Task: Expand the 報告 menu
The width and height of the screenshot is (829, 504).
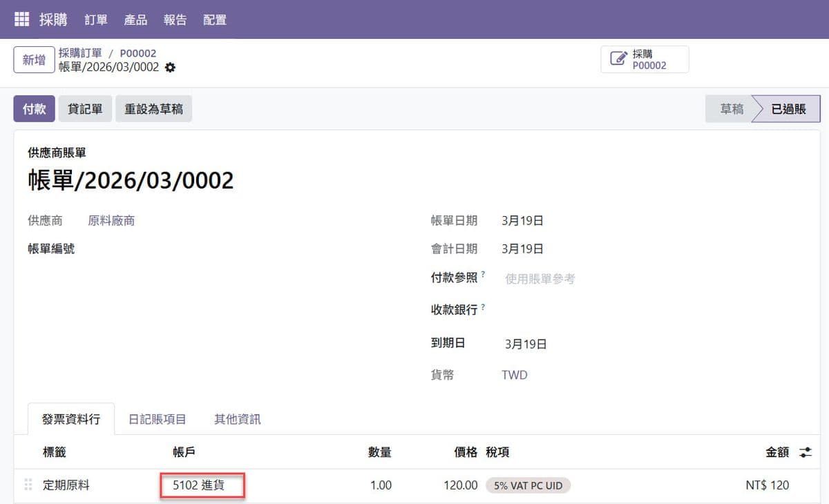Action: [x=175, y=19]
